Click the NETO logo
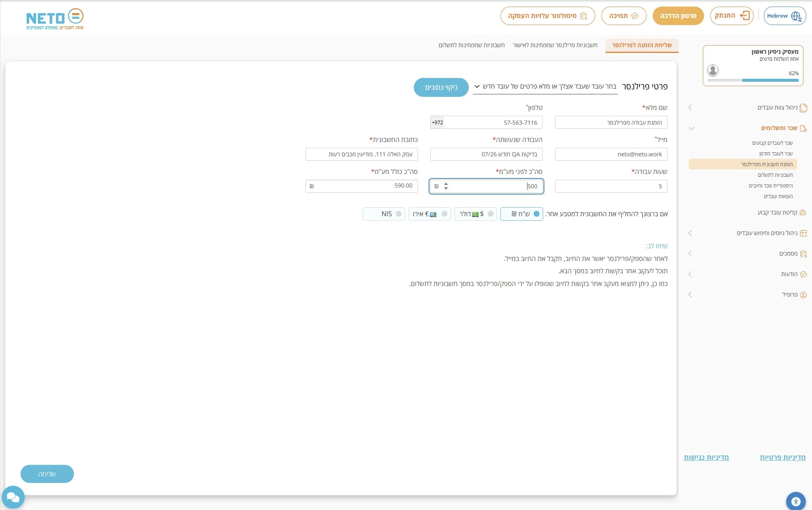The width and height of the screenshot is (812, 510). point(55,19)
